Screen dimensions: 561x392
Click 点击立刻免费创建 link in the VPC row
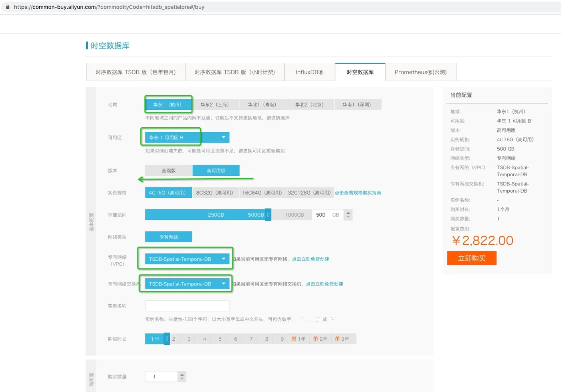pyautogui.click(x=311, y=259)
